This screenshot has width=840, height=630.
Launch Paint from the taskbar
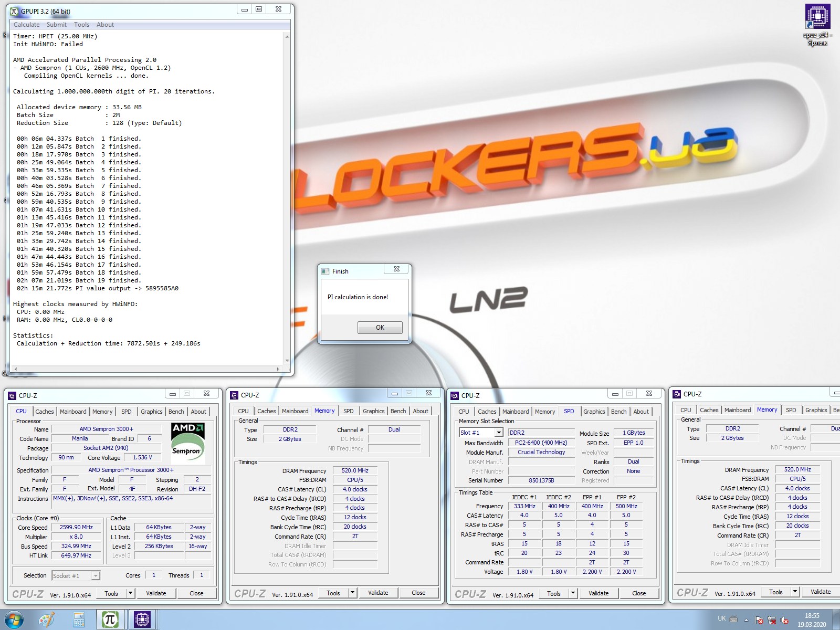[47, 619]
